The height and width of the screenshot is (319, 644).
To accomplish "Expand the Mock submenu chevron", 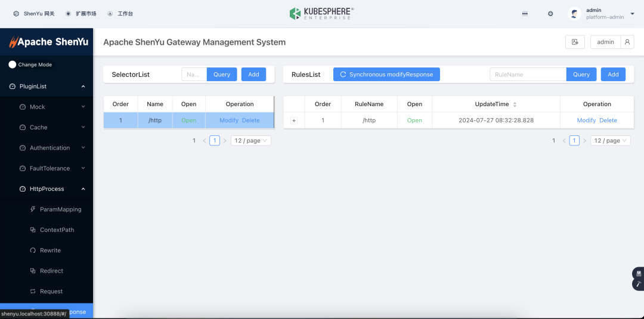I will tap(83, 107).
